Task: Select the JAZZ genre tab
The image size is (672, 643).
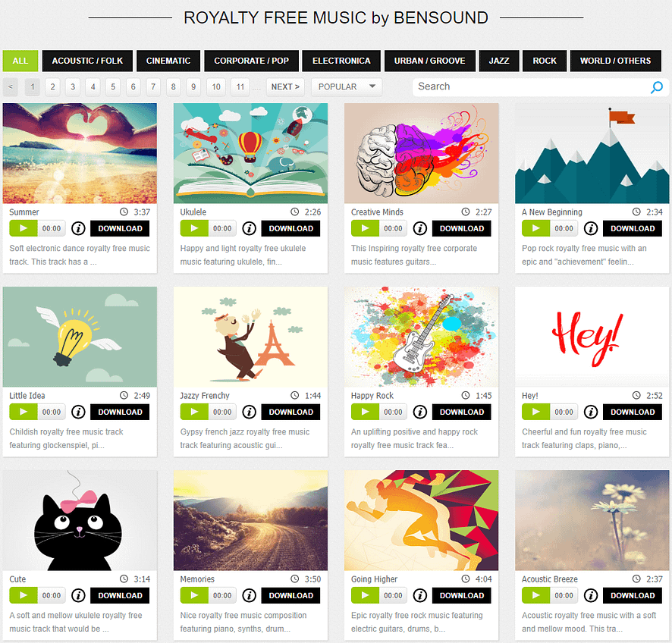Action: point(499,61)
